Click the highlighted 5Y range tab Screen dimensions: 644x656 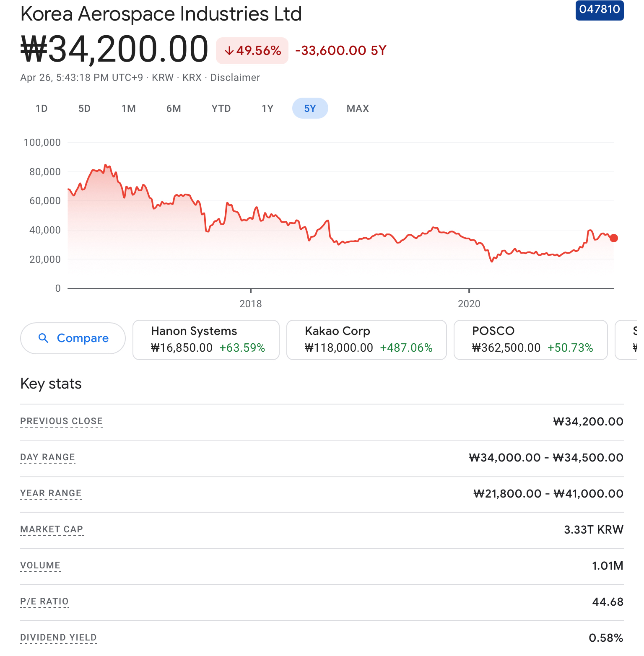click(310, 109)
